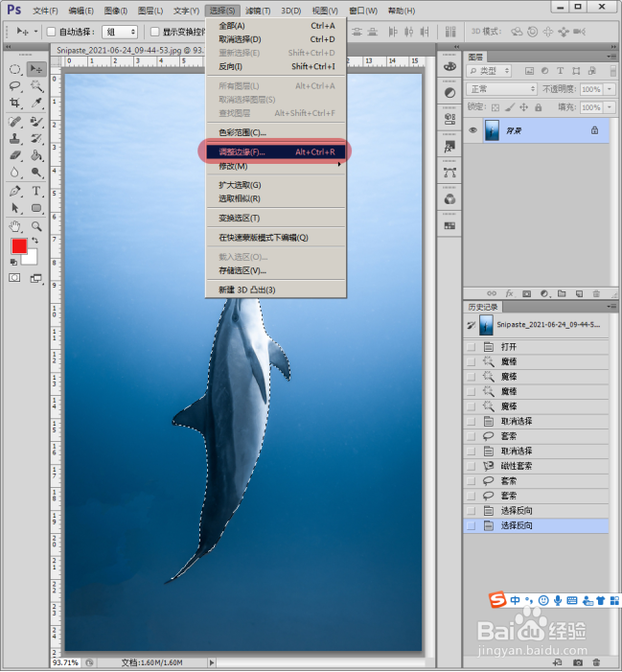Reset default foreground and background colors

13,262
